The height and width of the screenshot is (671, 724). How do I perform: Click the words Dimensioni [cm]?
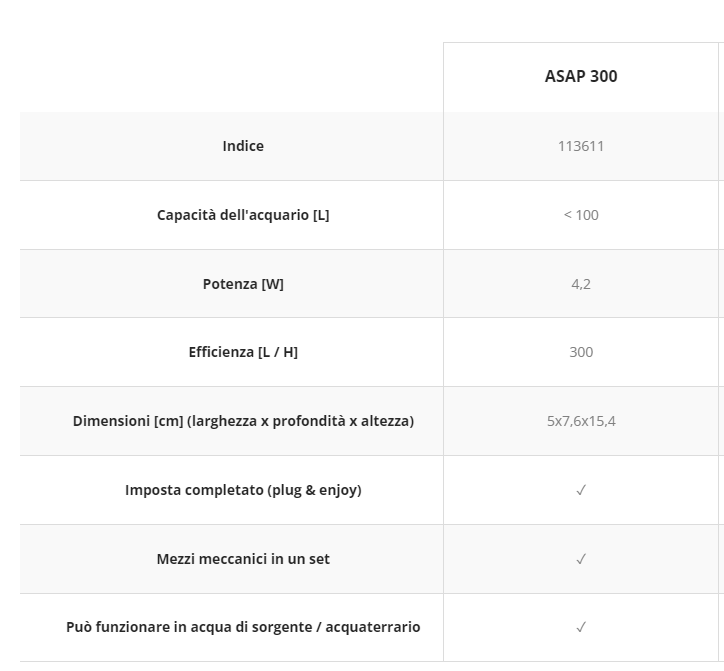click(x=127, y=421)
